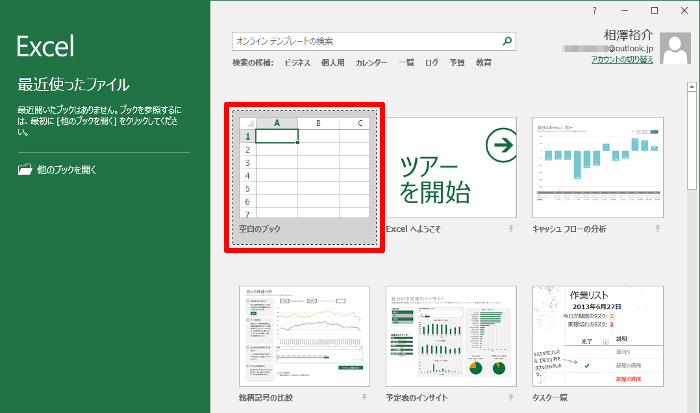Viewport: 700px width, 413px height.
Task: Select the 一覧 suggested search
Action: (406, 63)
